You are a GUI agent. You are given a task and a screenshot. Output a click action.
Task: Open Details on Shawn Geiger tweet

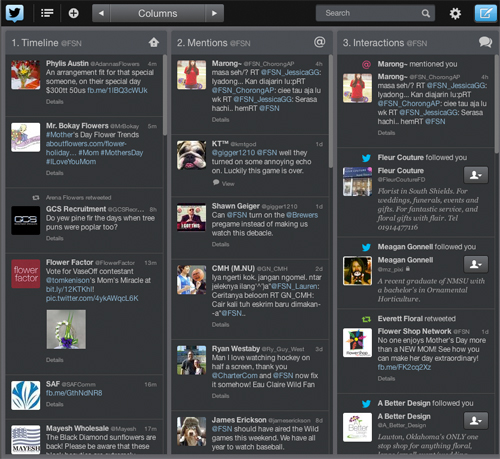click(220, 244)
